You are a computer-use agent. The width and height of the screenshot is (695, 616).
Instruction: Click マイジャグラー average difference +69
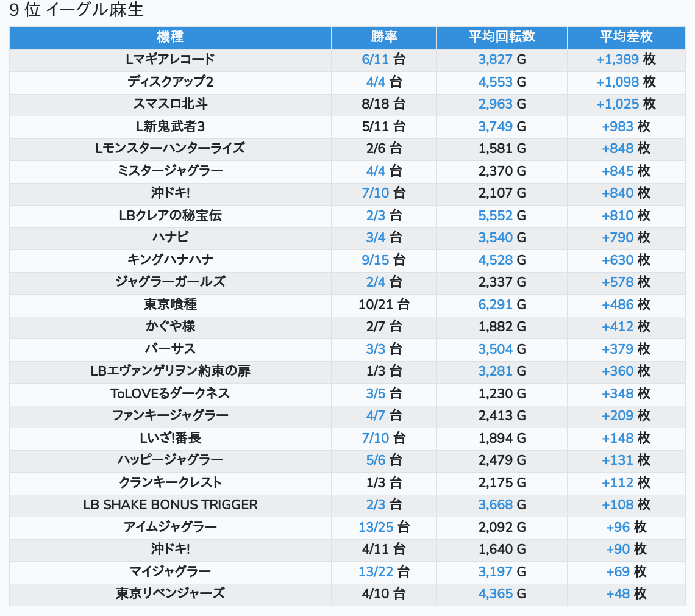[618, 571]
